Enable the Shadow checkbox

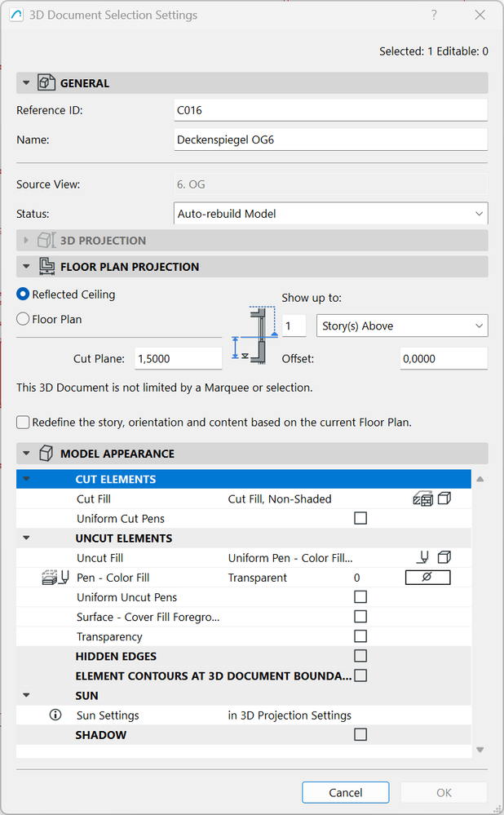pos(360,734)
